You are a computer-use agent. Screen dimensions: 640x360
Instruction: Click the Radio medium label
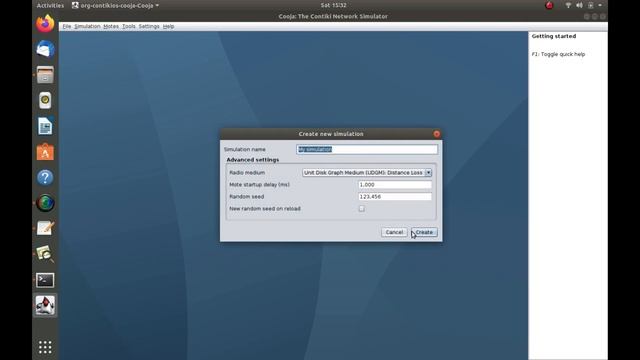click(x=247, y=173)
